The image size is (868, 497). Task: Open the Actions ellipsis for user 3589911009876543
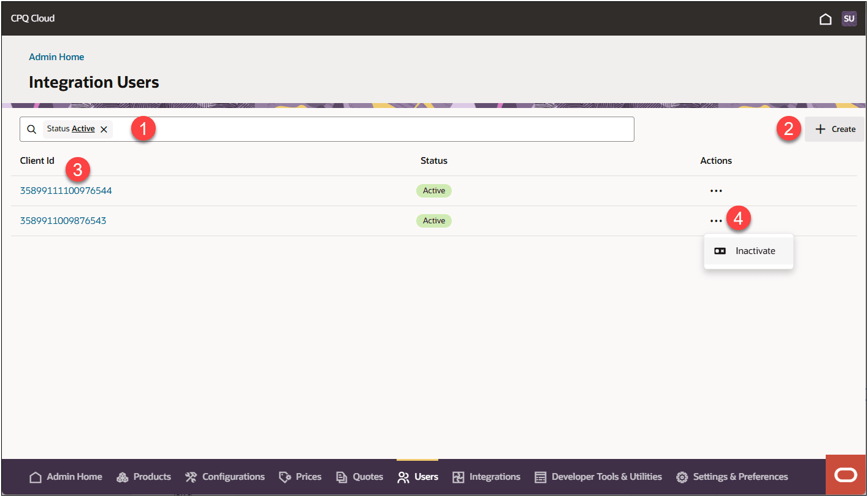(x=716, y=220)
